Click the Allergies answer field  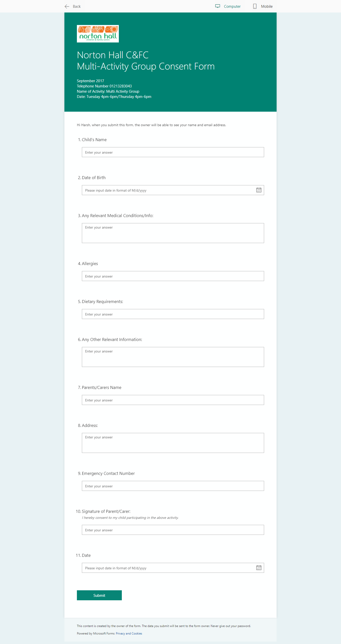pyautogui.click(x=173, y=276)
